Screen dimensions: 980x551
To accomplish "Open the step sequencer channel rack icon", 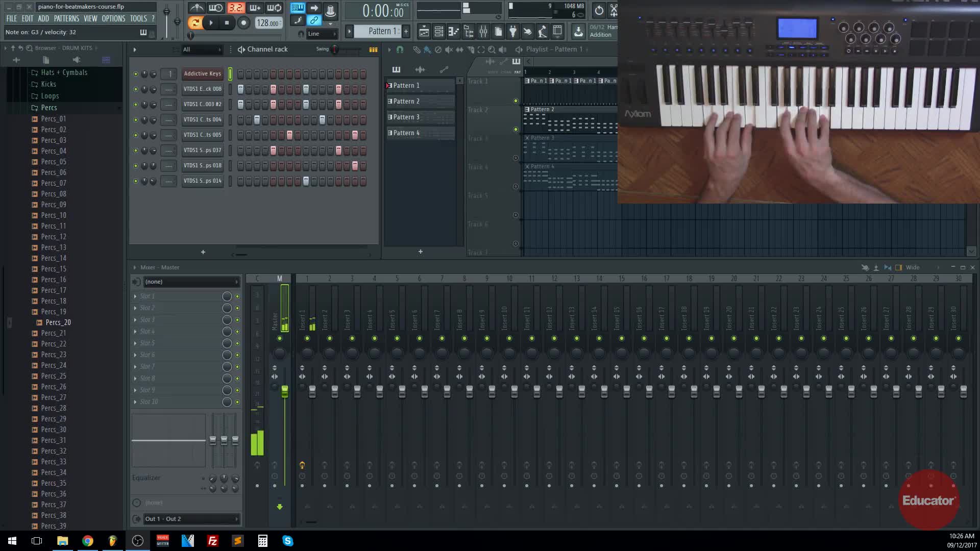I will tap(438, 32).
